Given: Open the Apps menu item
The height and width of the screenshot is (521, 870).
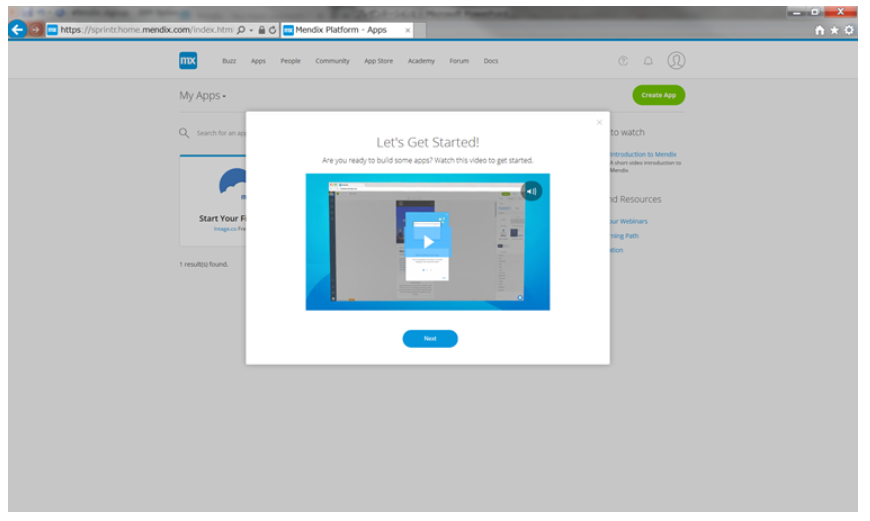Looking at the screenshot, I should pyautogui.click(x=258, y=61).
